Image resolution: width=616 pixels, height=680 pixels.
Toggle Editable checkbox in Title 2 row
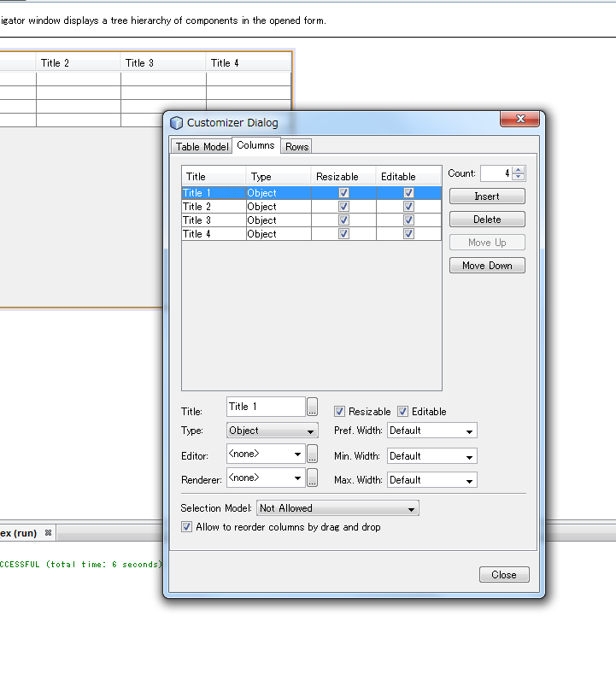coord(408,207)
